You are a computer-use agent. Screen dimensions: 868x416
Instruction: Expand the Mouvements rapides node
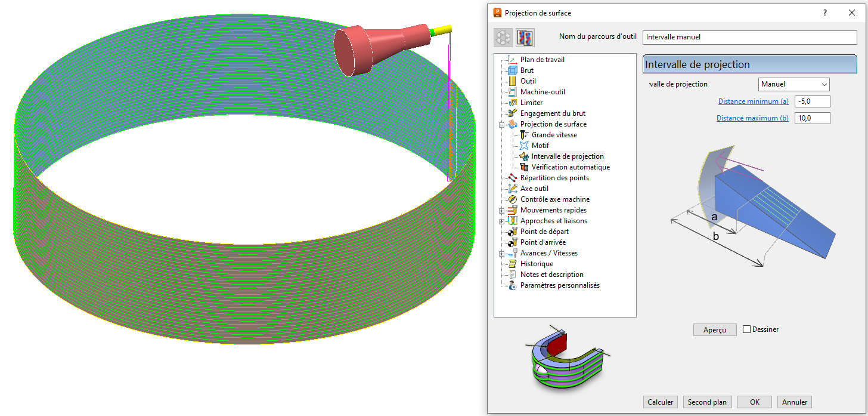[502, 210]
